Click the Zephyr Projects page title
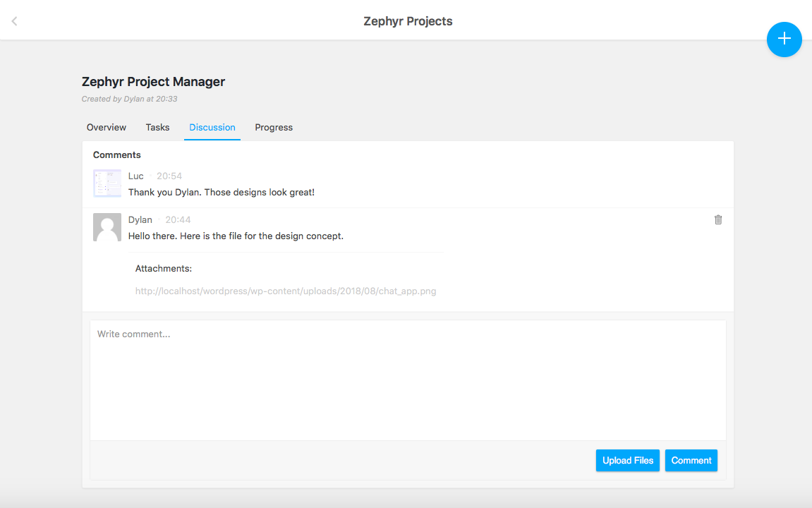 pos(408,21)
